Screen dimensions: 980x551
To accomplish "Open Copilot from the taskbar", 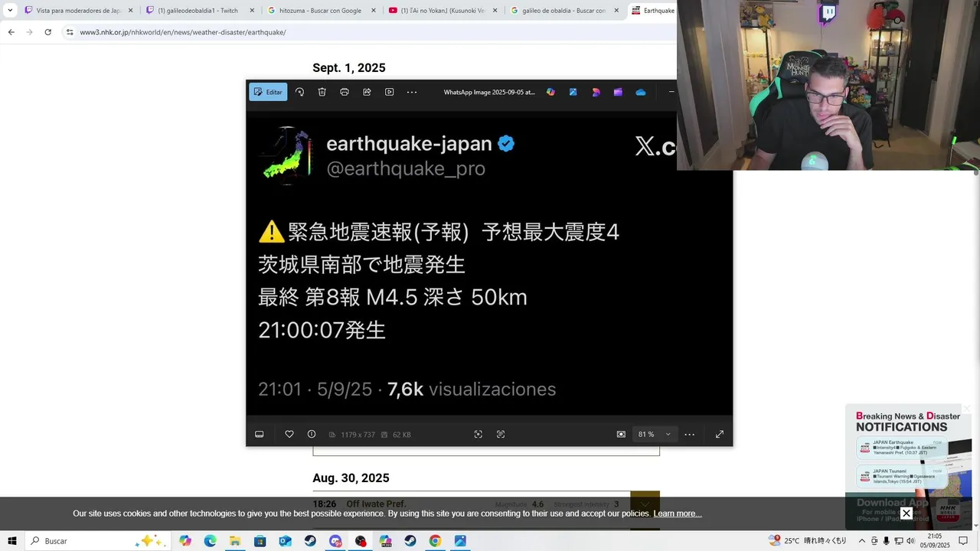I will [x=185, y=541].
